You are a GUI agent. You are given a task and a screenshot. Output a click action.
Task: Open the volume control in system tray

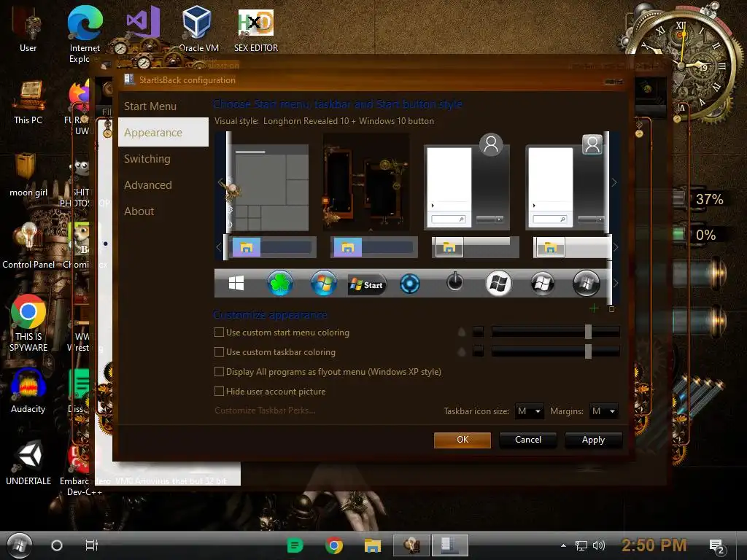[599, 545]
